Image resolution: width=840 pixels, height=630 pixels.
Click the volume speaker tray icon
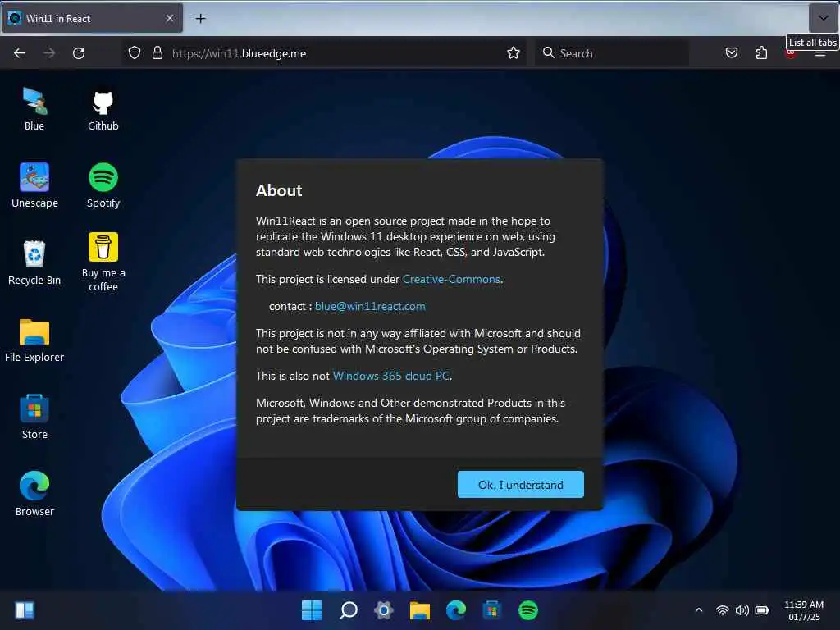pyautogui.click(x=742, y=610)
